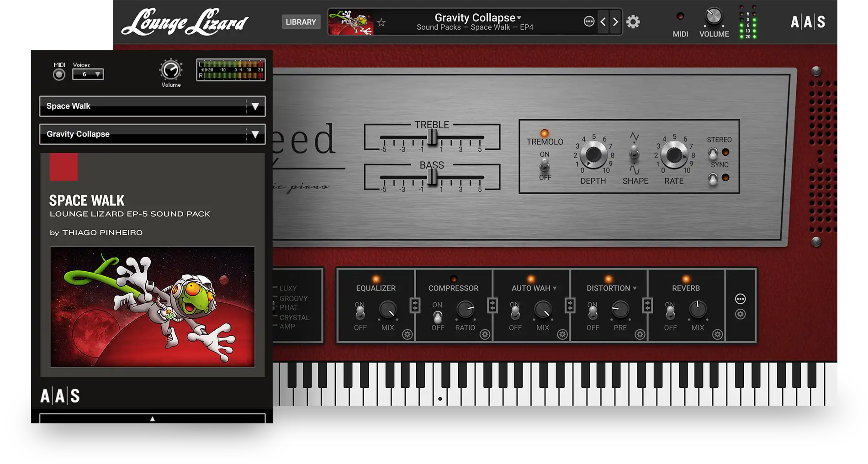Toggle the Tremolo on/off switch
868x464 pixels.
(545, 166)
